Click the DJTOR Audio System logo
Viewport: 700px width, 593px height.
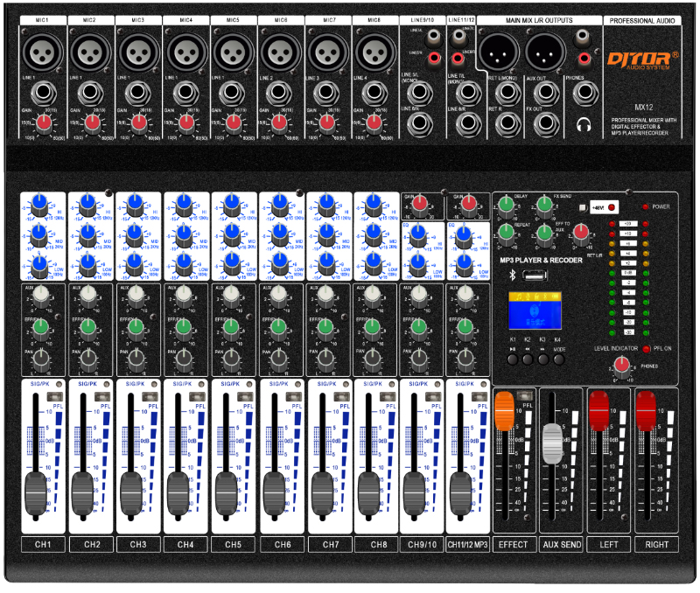tap(642, 59)
